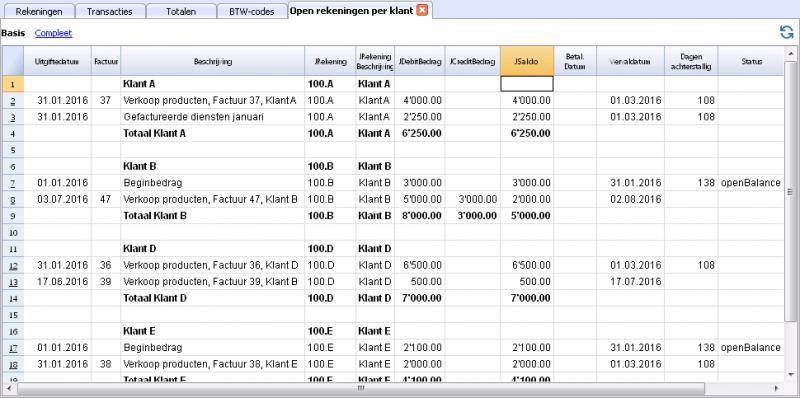The width and height of the screenshot is (800, 398).
Task: Open the Totalen tab
Action: click(x=181, y=11)
